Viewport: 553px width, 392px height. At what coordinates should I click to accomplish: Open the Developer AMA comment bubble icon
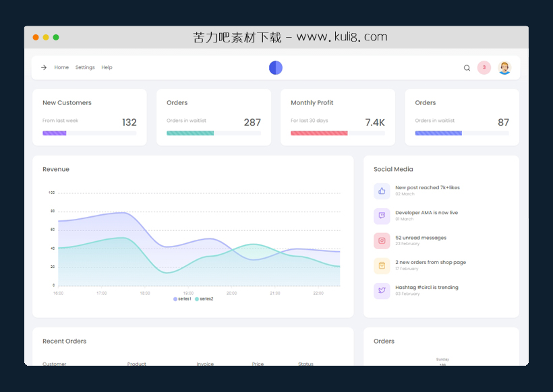click(380, 216)
